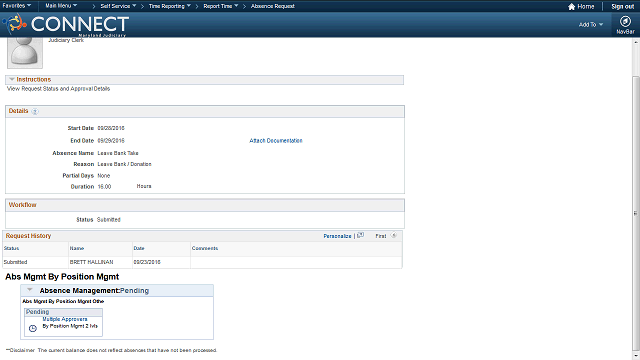
Task: Click the scrollbar up arrow
Action: (x=636, y=42)
